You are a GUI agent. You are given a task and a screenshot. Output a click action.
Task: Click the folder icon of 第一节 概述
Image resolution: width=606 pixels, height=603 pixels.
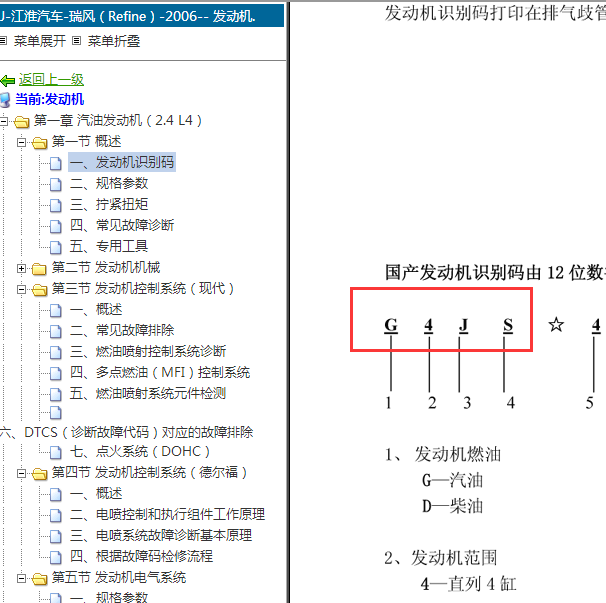click(x=39, y=143)
